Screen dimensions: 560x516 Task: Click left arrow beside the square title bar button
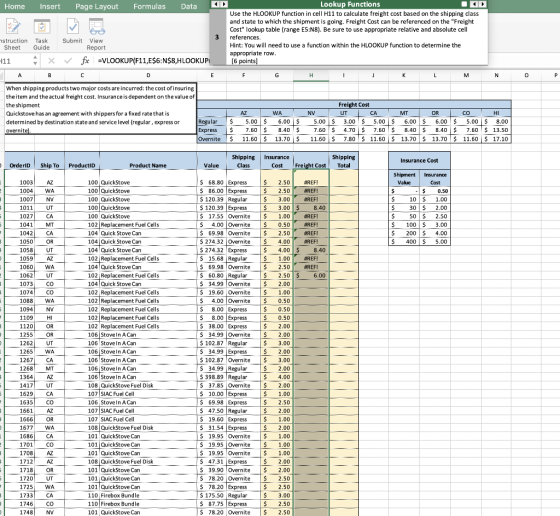[474, 4]
